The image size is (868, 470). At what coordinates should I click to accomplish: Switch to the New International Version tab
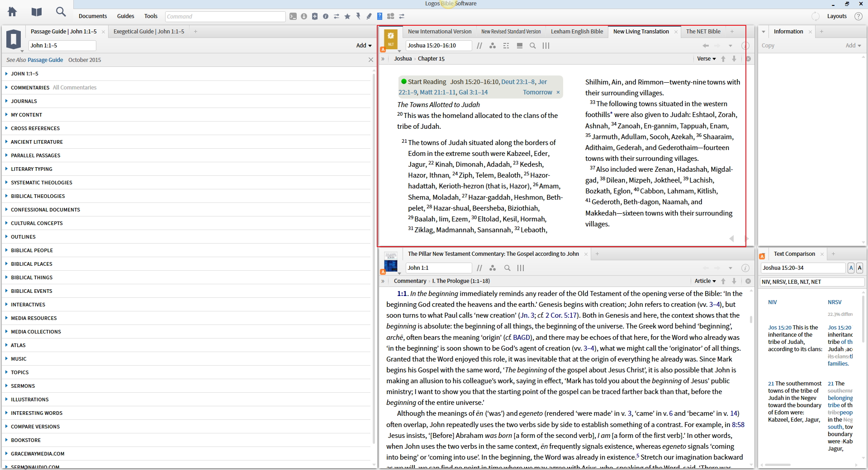pos(439,32)
